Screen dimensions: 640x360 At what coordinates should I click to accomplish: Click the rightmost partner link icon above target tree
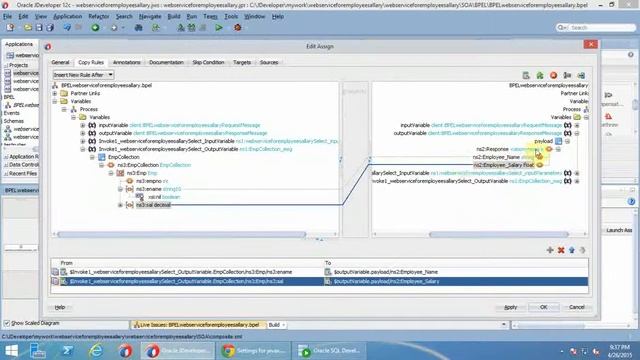coord(581,76)
